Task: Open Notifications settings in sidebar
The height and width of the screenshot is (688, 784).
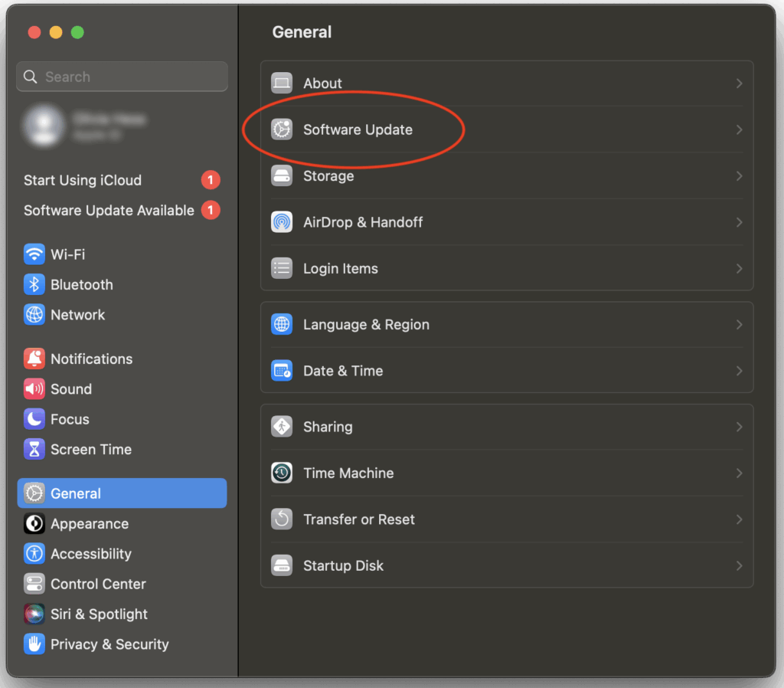Action: [x=91, y=359]
